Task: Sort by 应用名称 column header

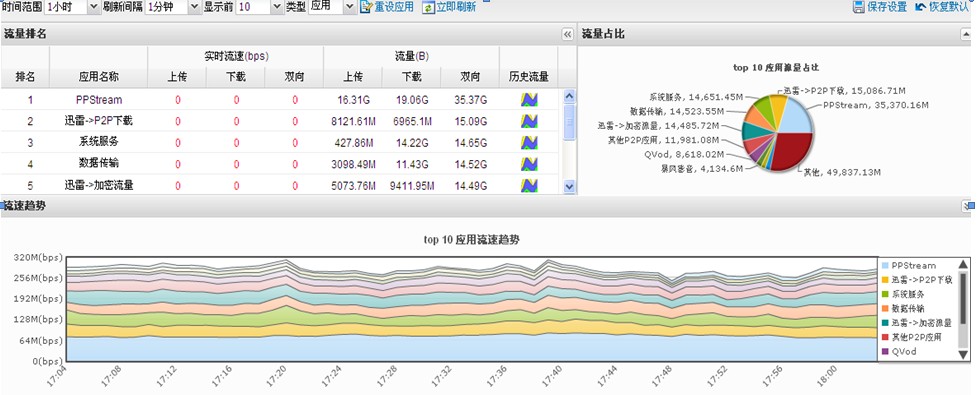Action: pos(99,77)
